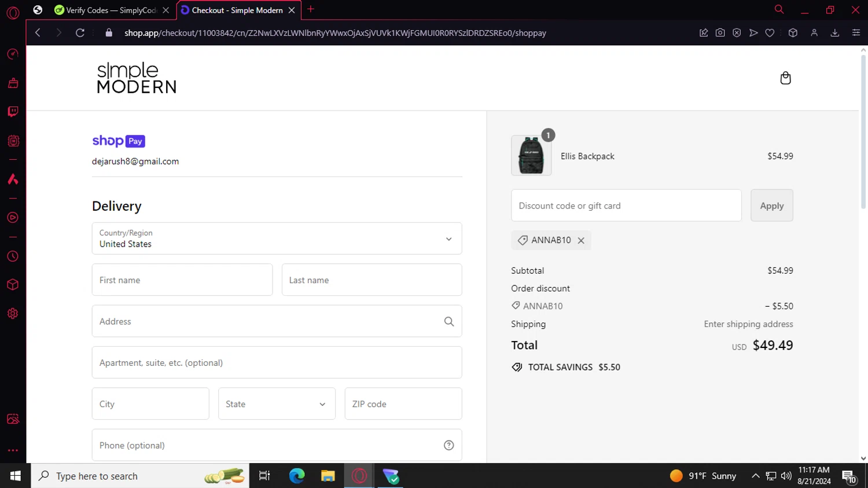Open the media Player sidebar icon
This screenshot has width=868, height=488.
click(x=13, y=218)
